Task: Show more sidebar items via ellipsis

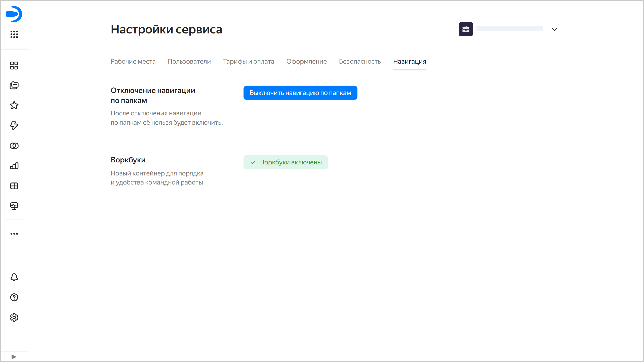Action: click(14, 234)
